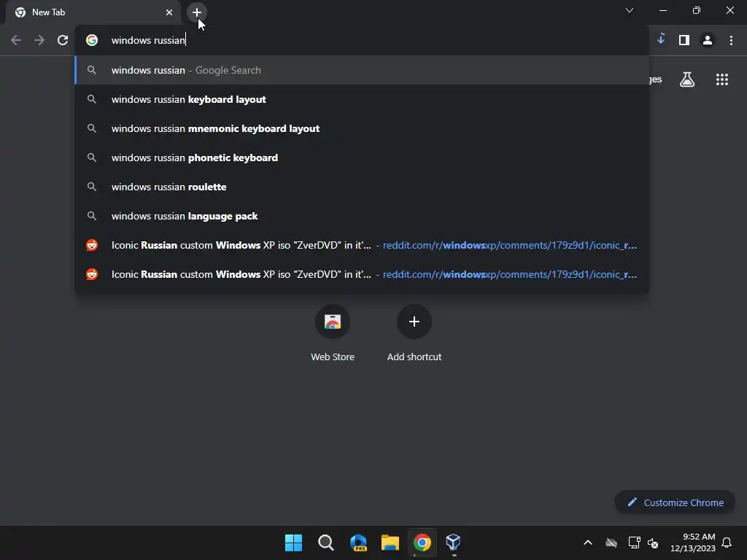Image resolution: width=747 pixels, height=560 pixels.
Task: Open Windows taskbar Search
Action: tap(326, 542)
